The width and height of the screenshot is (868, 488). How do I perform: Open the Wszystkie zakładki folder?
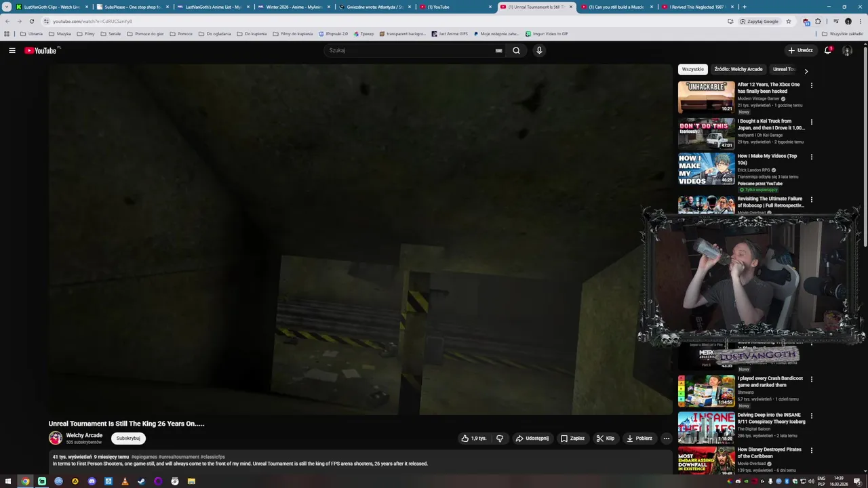click(x=843, y=33)
